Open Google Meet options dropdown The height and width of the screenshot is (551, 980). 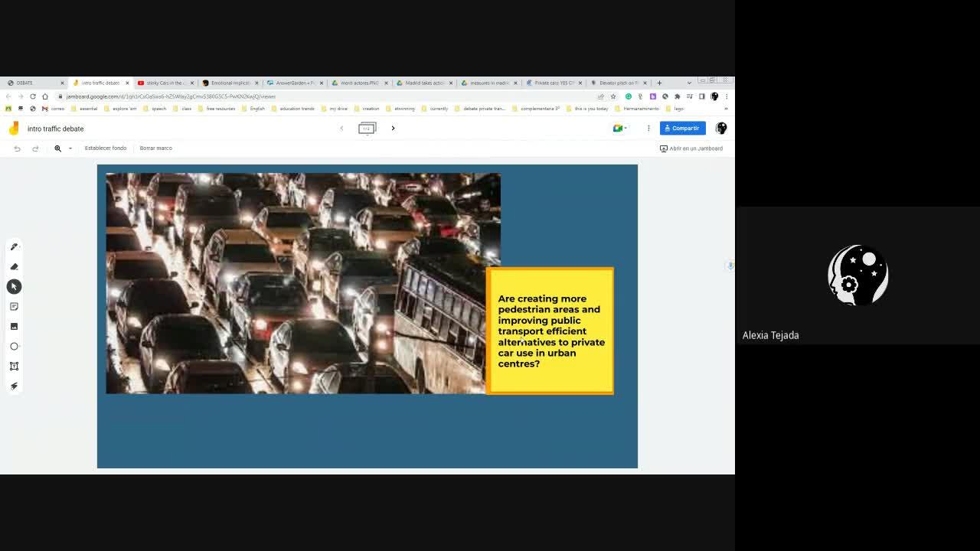coord(619,128)
